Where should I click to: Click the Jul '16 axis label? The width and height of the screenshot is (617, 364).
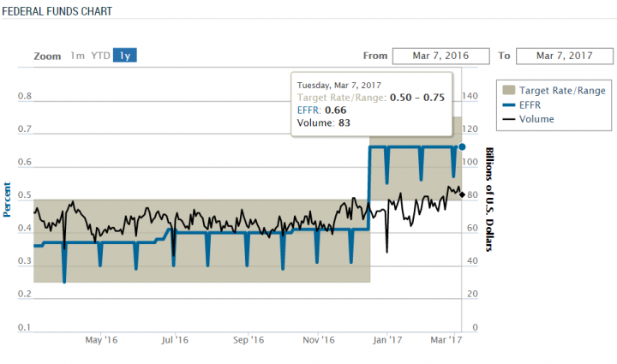(175, 340)
